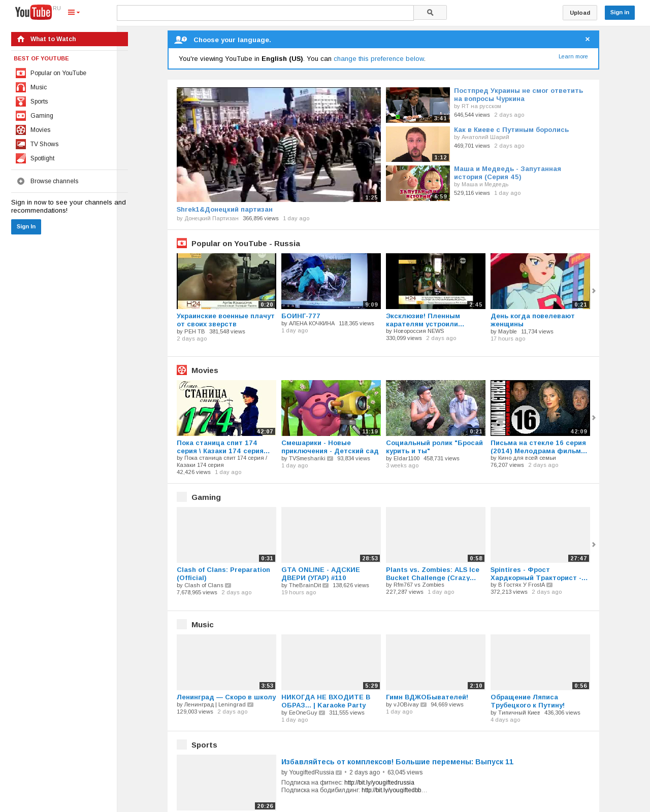This screenshot has height=812, width=650.
Task: Click Learn more link in banner
Action: tap(573, 56)
